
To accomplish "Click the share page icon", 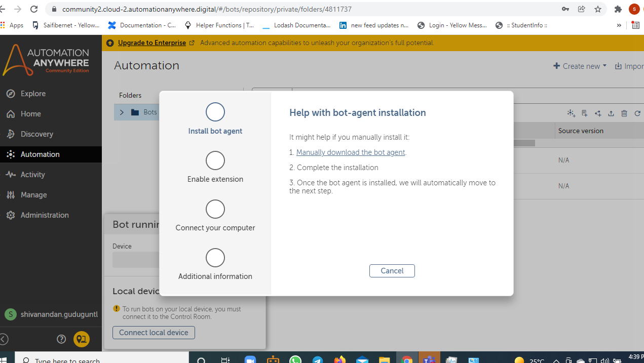I will click(582, 9).
